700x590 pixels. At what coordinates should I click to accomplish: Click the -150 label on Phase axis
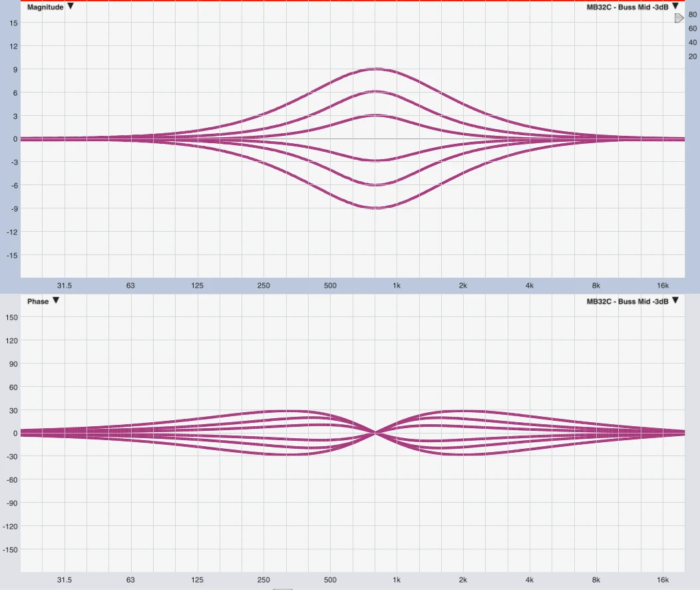pyautogui.click(x=11, y=550)
